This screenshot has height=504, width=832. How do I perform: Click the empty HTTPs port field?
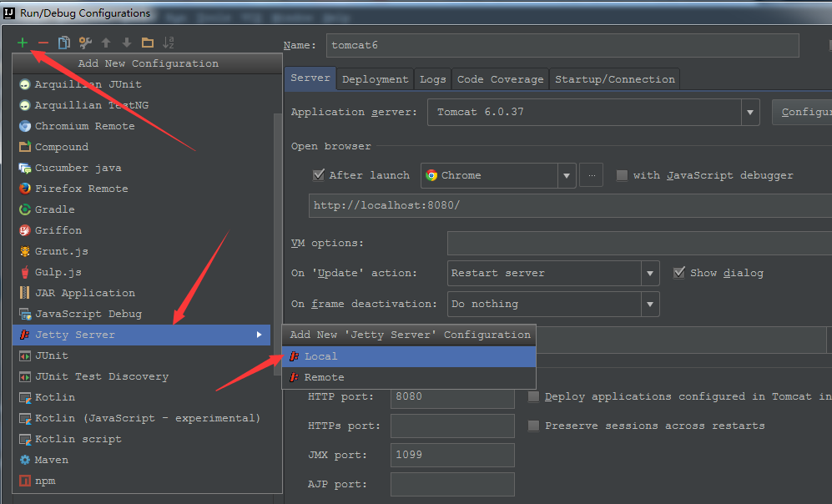point(452,426)
